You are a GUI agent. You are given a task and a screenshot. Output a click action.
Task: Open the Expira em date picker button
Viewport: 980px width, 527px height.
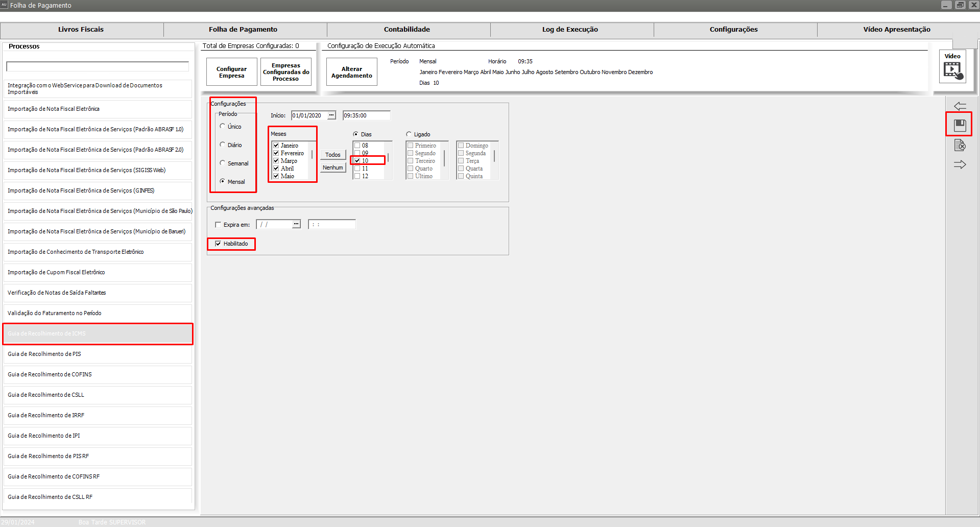(296, 224)
